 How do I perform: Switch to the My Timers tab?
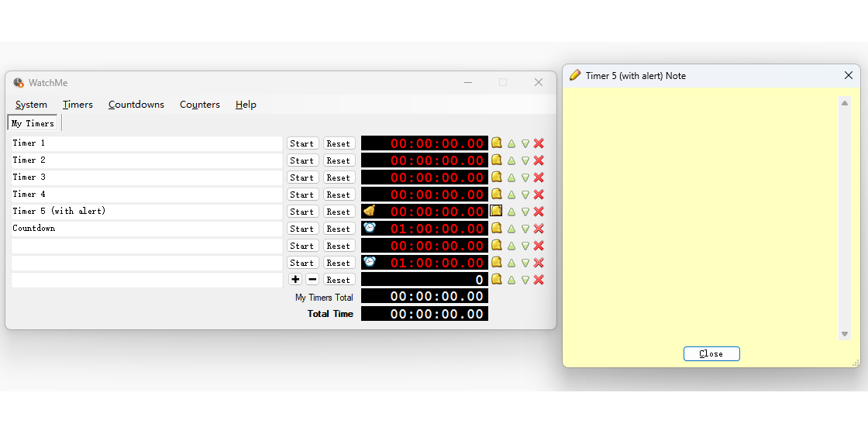(33, 123)
